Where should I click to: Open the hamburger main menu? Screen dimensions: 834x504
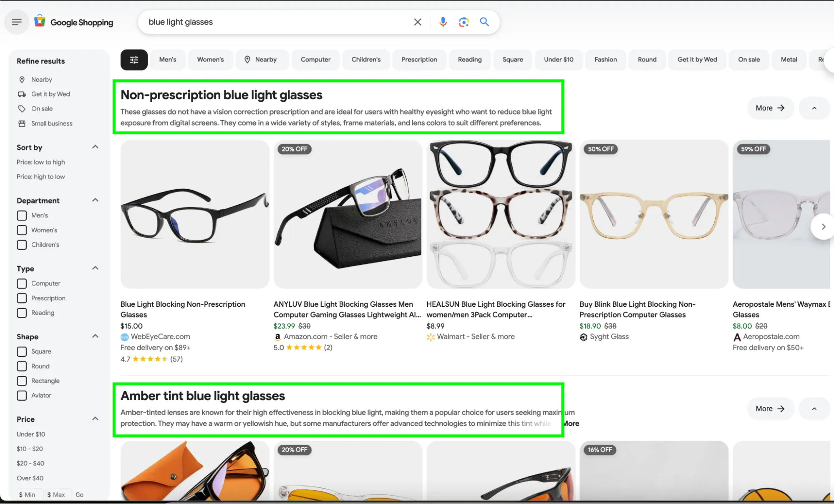(x=17, y=22)
